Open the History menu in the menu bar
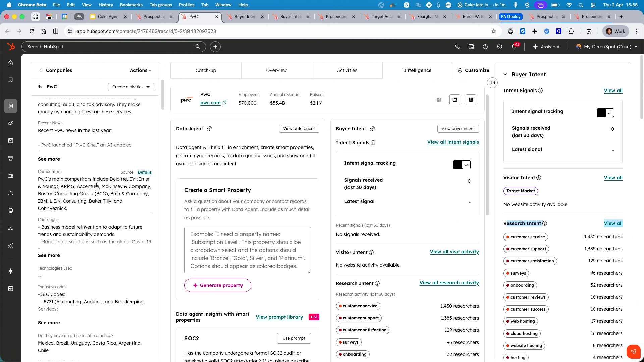Image resolution: width=644 pixels, height=362 pixels. [105, 5]
